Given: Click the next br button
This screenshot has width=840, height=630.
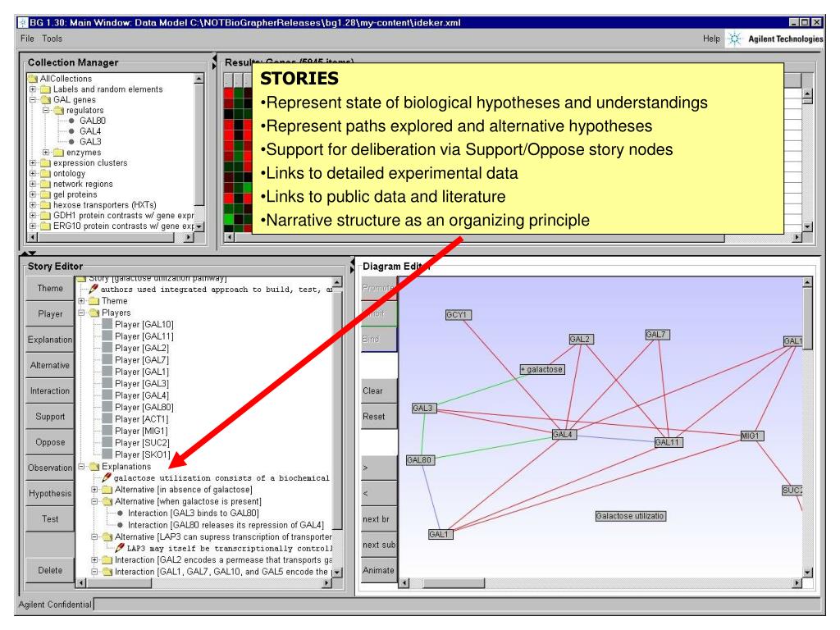Looking at the screenshot, I should (379, 519).
